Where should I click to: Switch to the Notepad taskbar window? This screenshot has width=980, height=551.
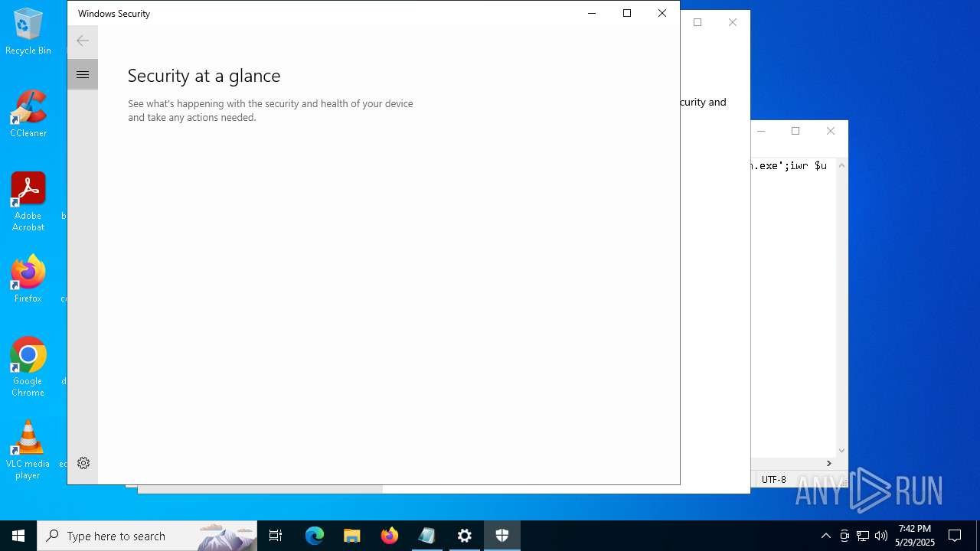(427, 536)
